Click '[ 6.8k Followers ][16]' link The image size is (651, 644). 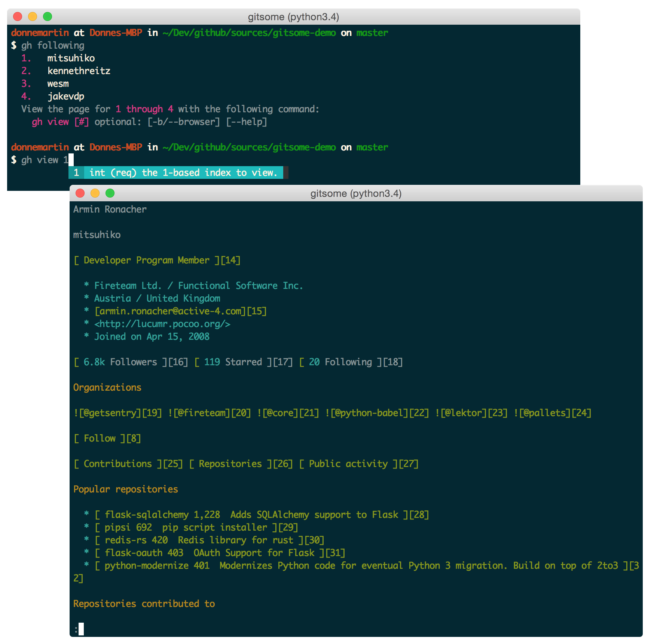click(x=131, y=362)
